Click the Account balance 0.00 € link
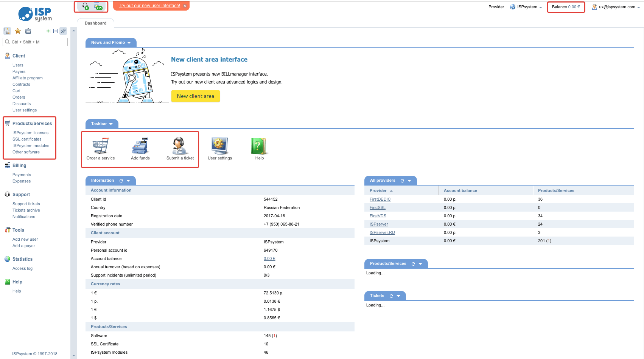Screen dimensions: 644x359 tap(269, 258)
